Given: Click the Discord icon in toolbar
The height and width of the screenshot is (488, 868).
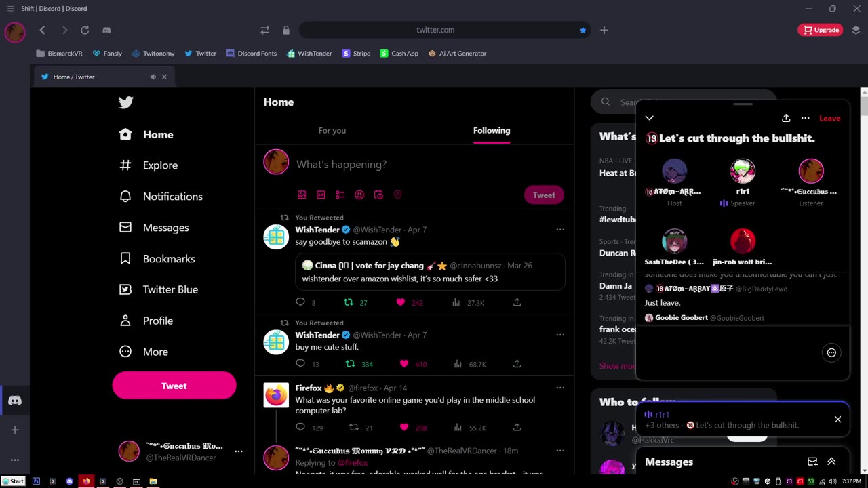Looking at the screenshot, I should click(106, 30).
